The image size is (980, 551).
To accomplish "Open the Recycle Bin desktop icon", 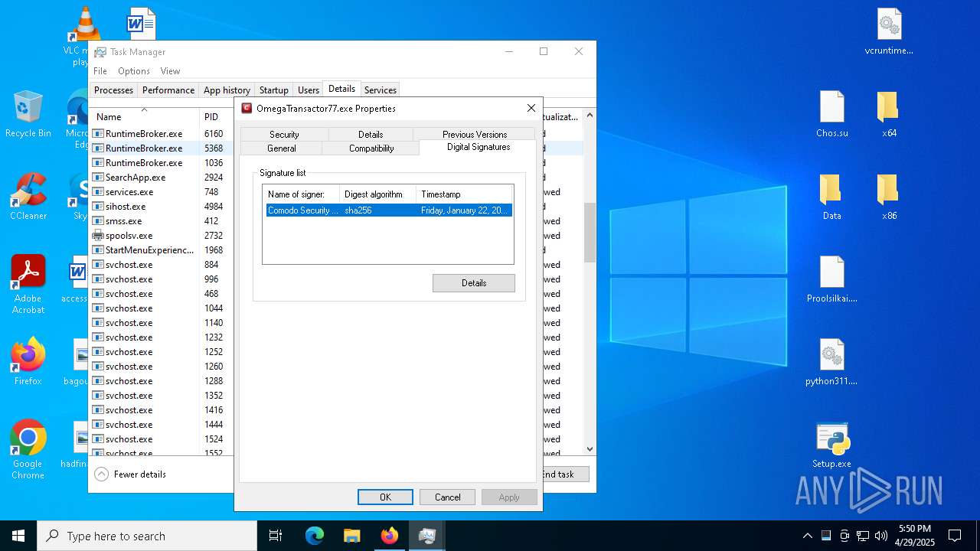I will coord(28,113).
